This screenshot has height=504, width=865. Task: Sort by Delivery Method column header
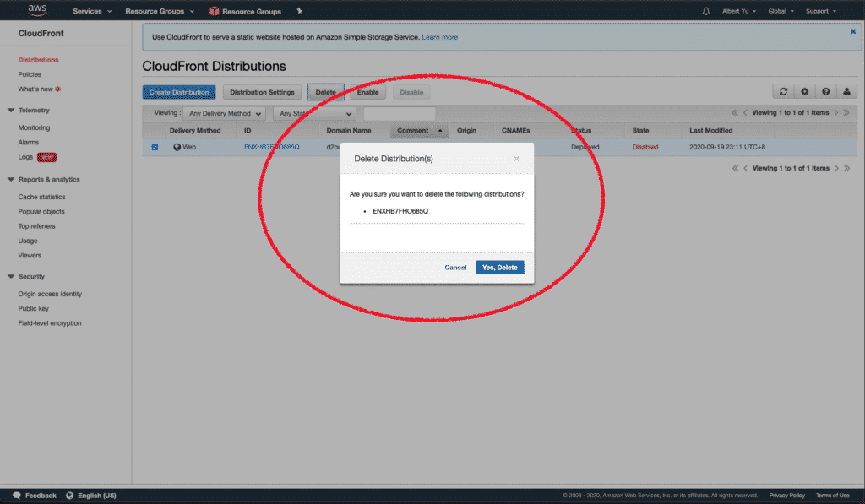coord(195,131)
